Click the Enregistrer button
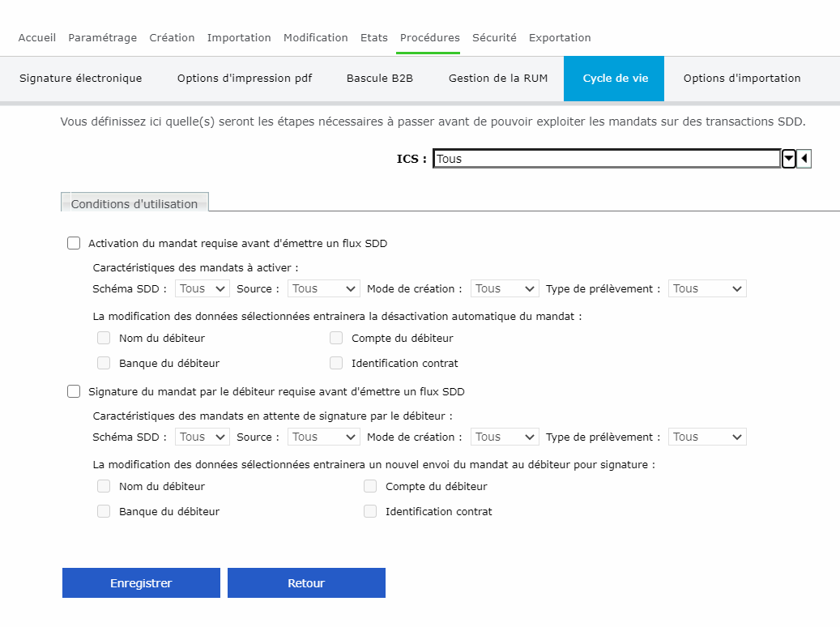This screenshot has height=627, width=840. pyautogui.click(x=141, y=582)
